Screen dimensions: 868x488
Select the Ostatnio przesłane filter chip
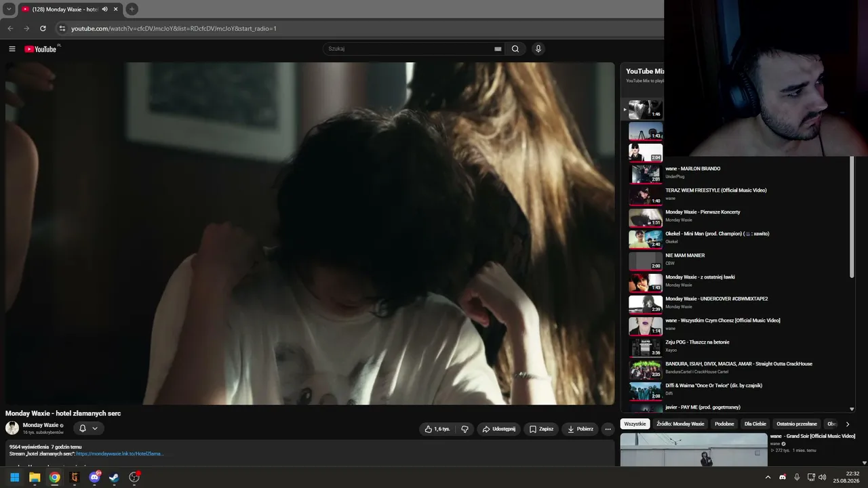(x=797, y=424)
